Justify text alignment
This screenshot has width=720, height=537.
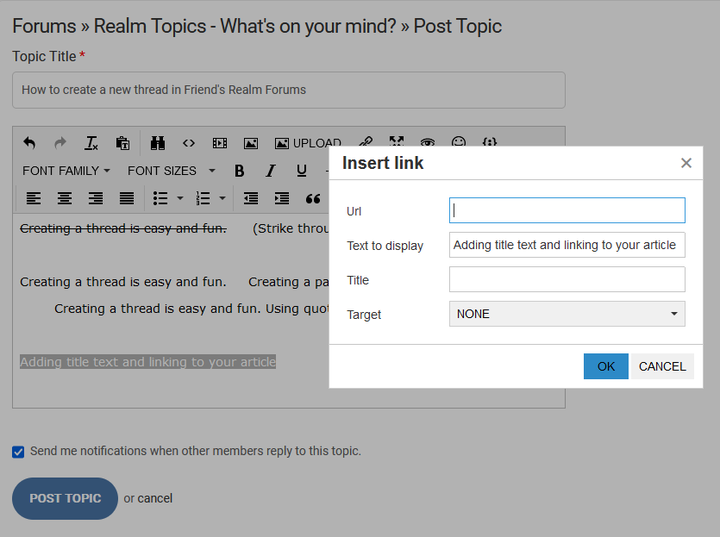click(127, 198)
